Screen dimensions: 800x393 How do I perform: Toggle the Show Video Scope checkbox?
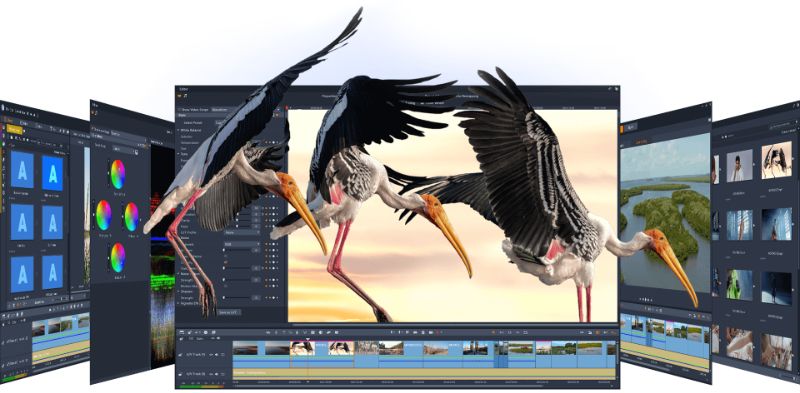[x=179, y=109]
